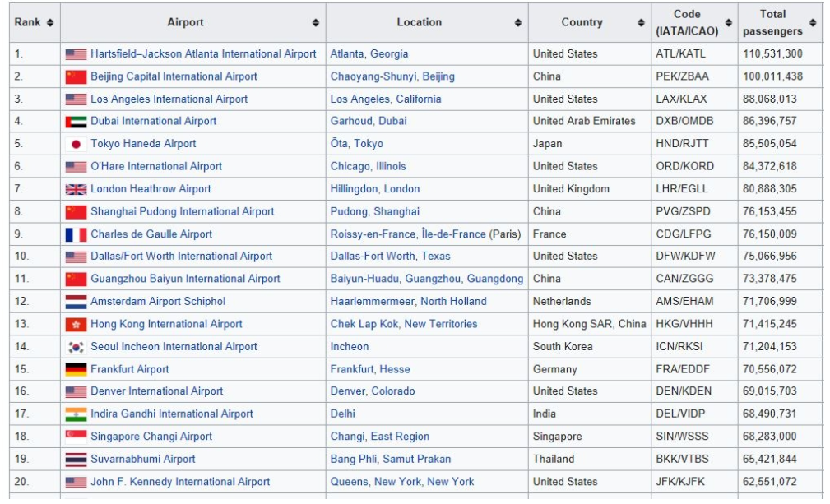Sort table by Rank column arrows
830x504 pixels.
pyautogui.click(x=50, y=23)
